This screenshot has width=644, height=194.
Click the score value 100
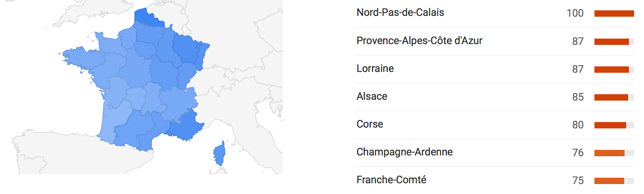(x=575, y=14)
